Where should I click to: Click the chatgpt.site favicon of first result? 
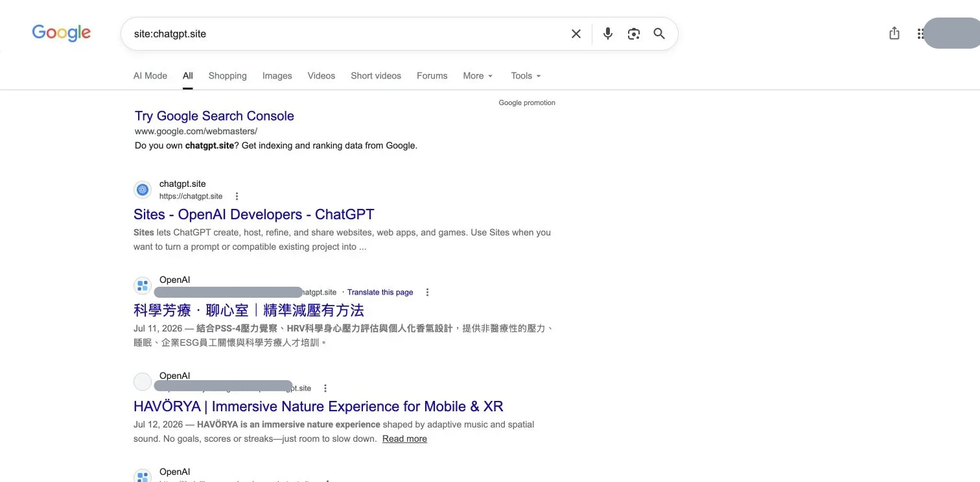[x=143, y=189]
